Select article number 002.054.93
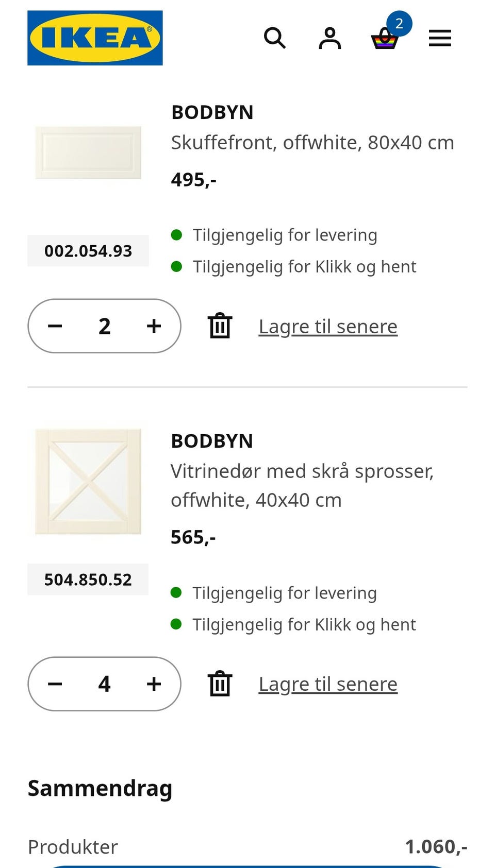Screen dimensions: 495x868 pos(88,251)
